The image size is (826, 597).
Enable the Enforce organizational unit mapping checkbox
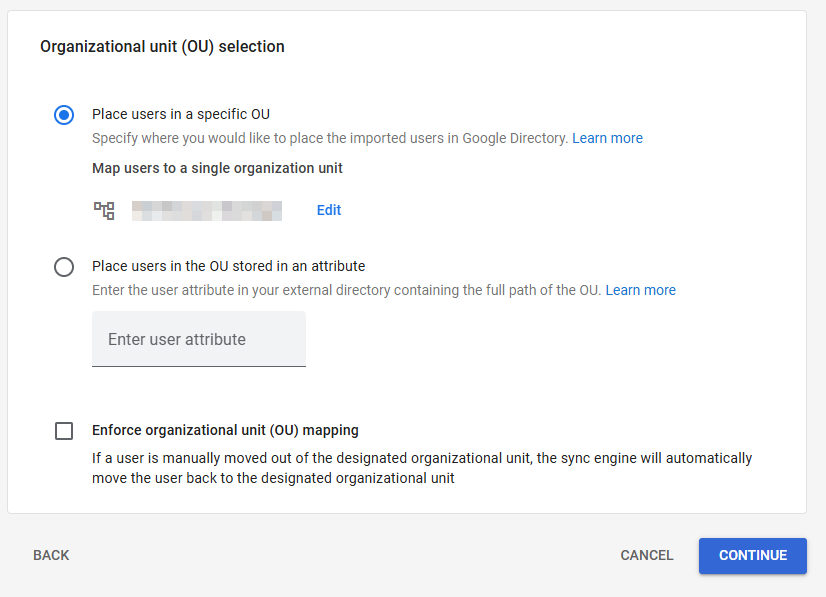tap(64, 431)
